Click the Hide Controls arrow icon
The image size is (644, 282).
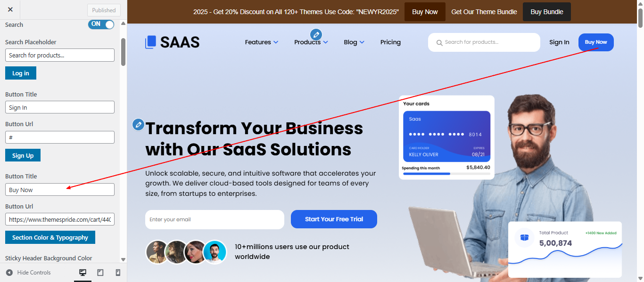pos(9,273)
